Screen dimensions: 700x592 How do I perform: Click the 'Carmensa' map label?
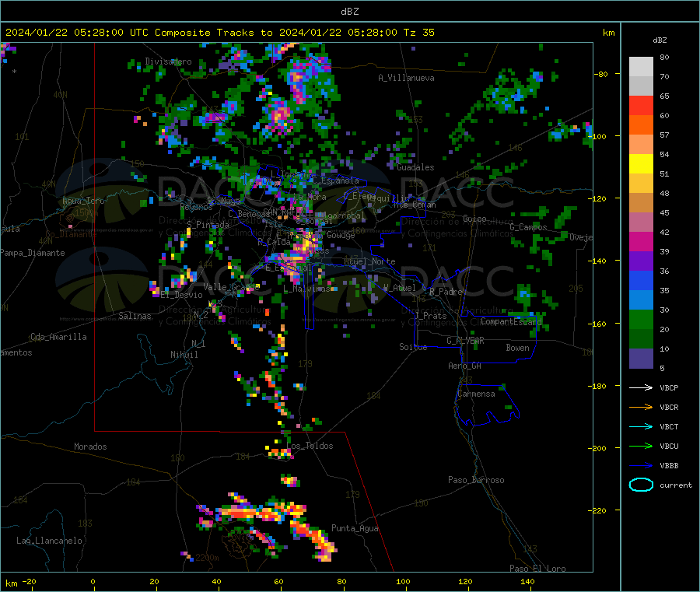coord(476,394)
